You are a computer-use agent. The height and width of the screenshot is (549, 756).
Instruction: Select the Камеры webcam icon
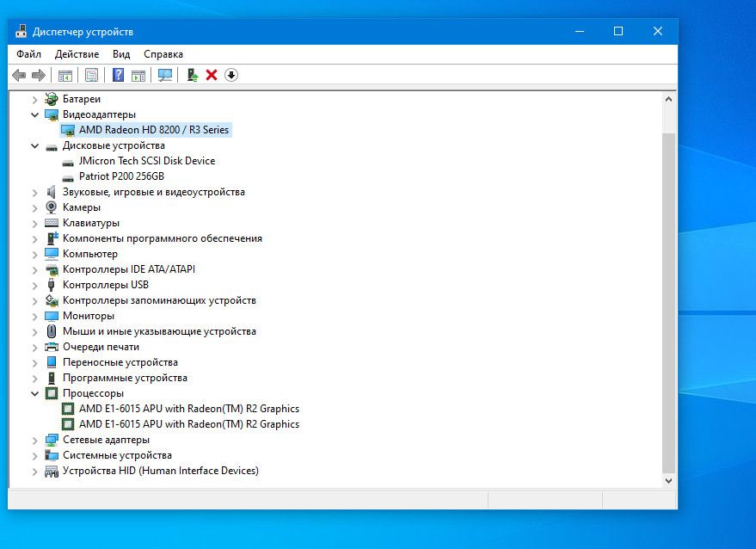click(x=51, y=207)
